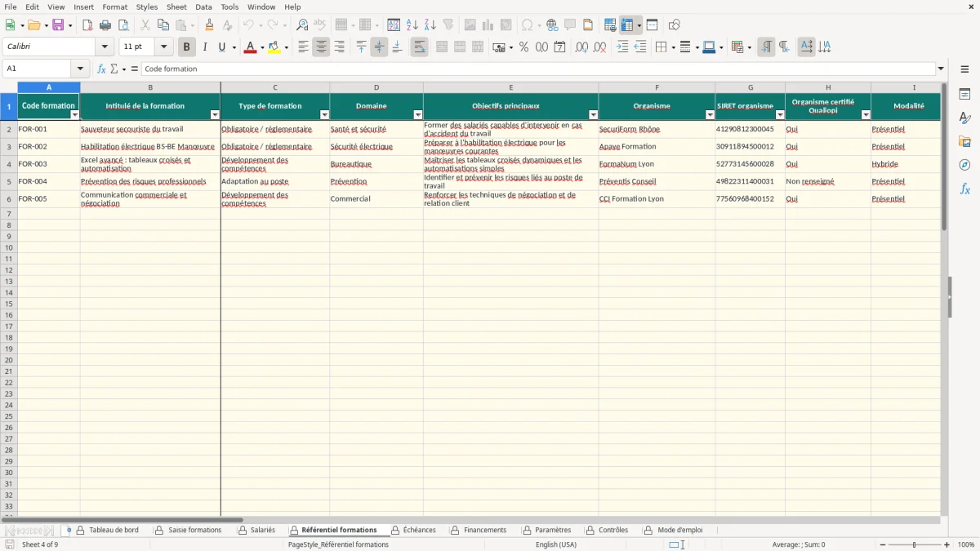Toggle Bold formatting
980x551 pixels.
[x=186, y=47]
